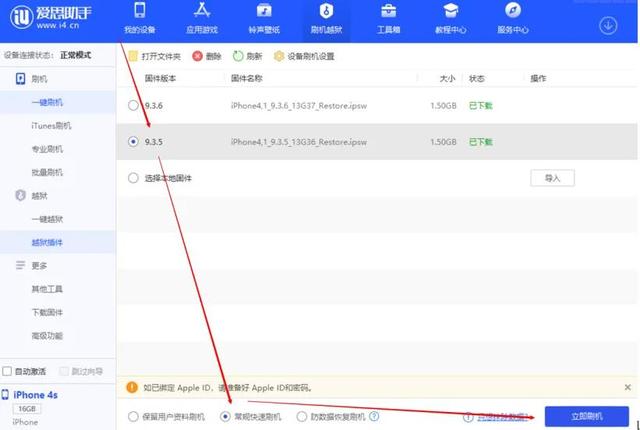Open 设备刷机设置 gear icon
This screenshot has height=430, width=640.
279,56
